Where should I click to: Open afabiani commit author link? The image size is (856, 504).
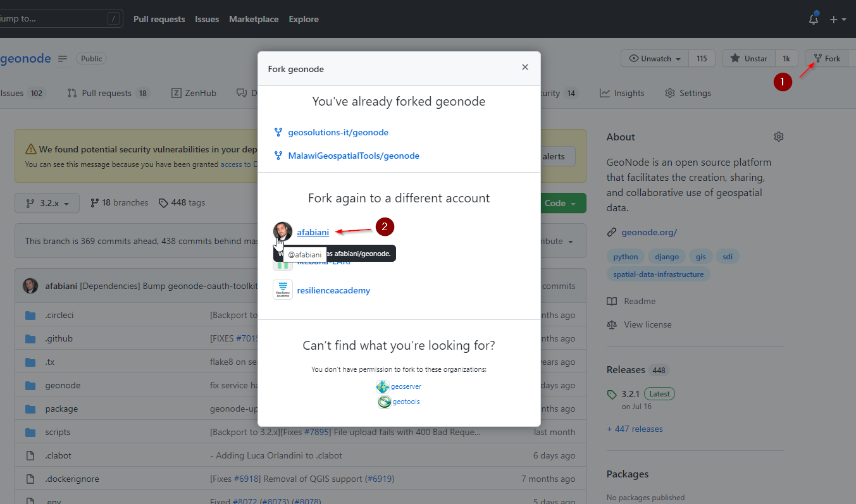[61, 286]
